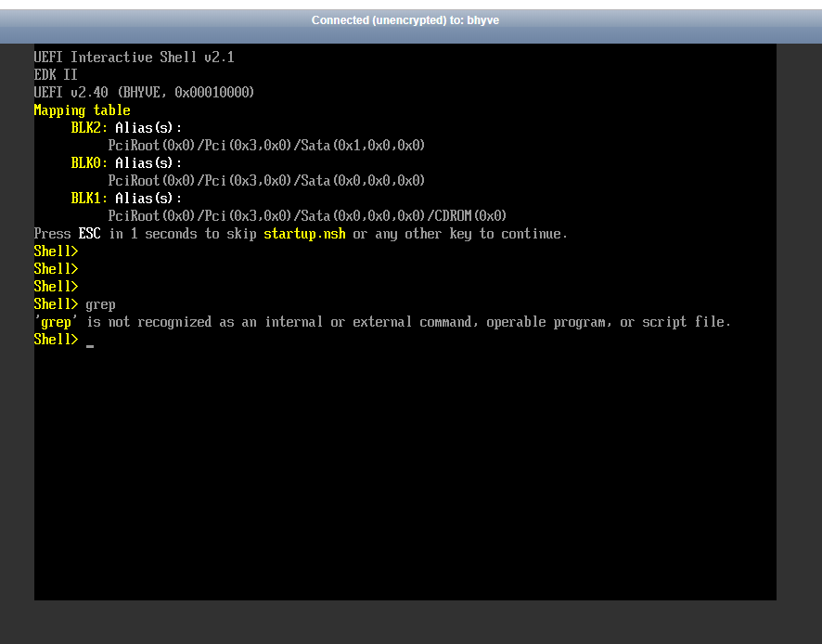Image resolution: width=822 pixels, height=644 pixels.
Task: Click the 'UEFI Interactive Shell v2.1' line
Action: pos(135,58)
